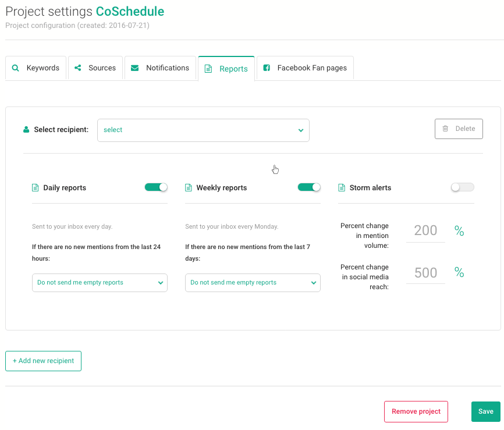The height and width of the screenshot is (430, 504).
Task: Click chevron in Weekly empty reports dropdown
Action: (313, 283)
